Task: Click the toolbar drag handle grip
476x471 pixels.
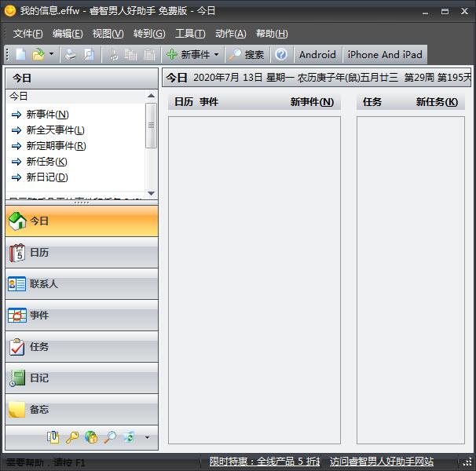Action: pos(7,55)
